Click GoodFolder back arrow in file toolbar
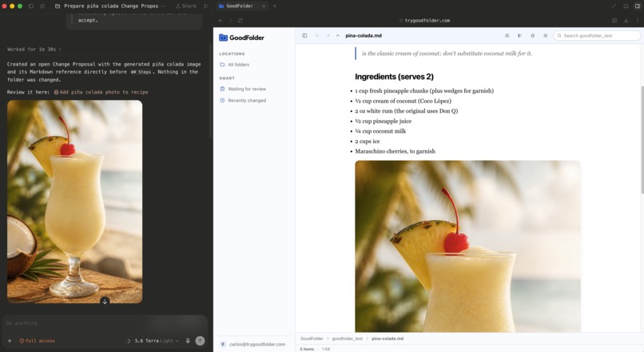The image size is (644, 352). pyautogui.click(x=317, y=36)
